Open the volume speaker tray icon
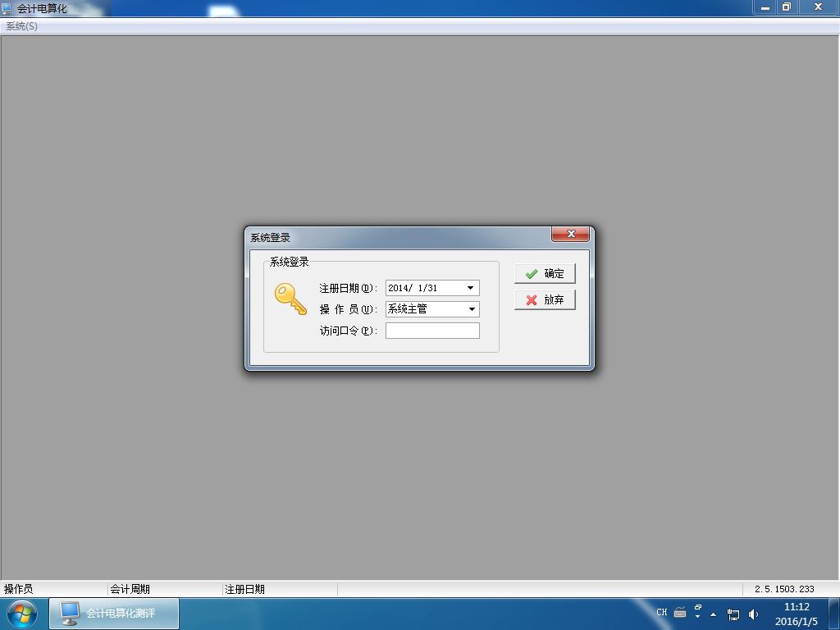This screenshot has width=840, height=630. (753, 614)
